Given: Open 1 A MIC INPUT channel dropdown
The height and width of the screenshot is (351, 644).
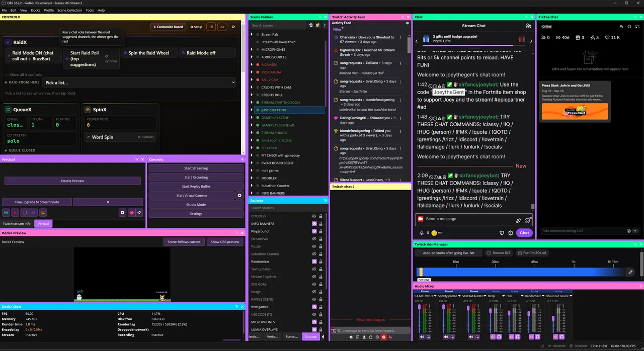Looking at the screenshot, I should pyautogui.click(x=435, y=296).
